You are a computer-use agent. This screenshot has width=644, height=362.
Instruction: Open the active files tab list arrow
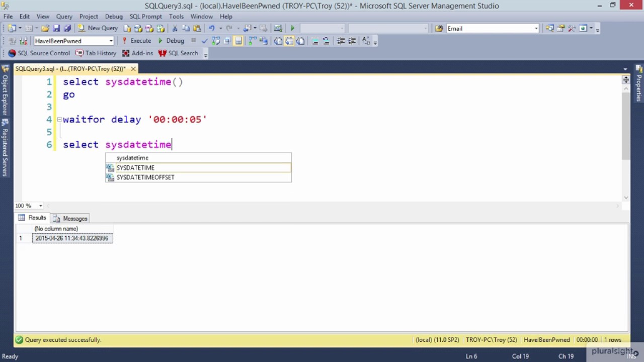tap(625, 69)
